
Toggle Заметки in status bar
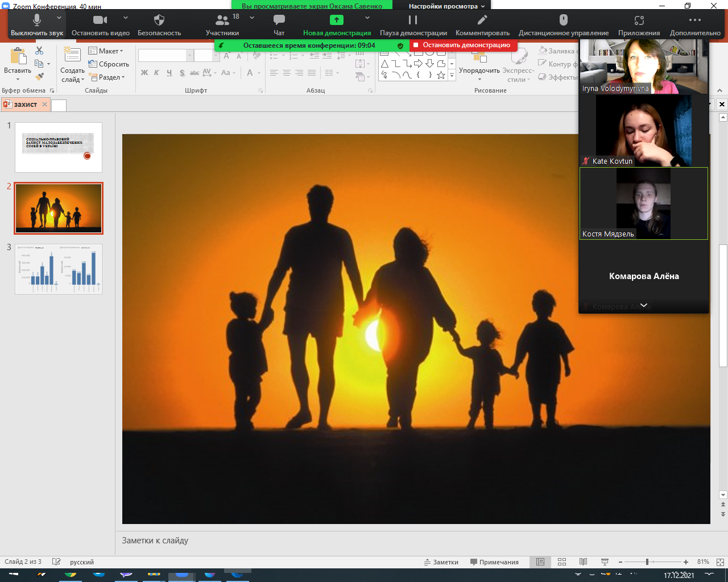441,562
